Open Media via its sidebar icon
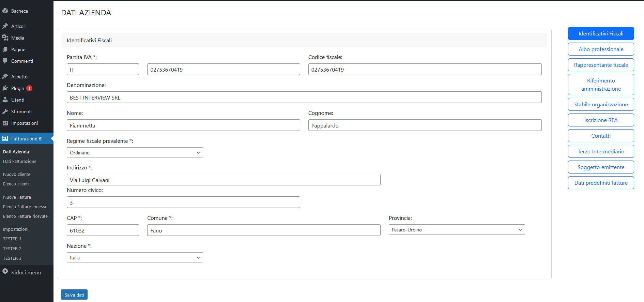This screenshot has width=644, height=302. [x=5, y=37]
